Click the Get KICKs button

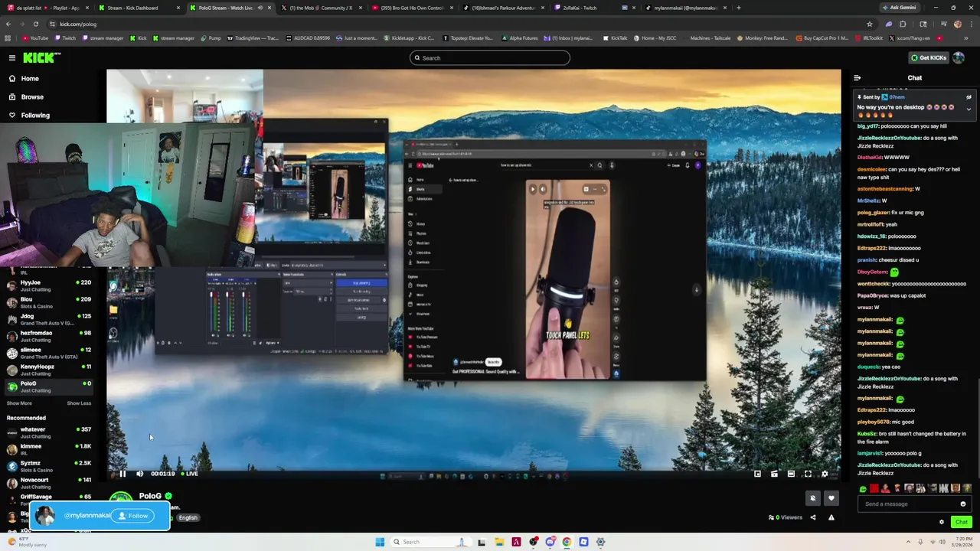click(x=928, y=57)
